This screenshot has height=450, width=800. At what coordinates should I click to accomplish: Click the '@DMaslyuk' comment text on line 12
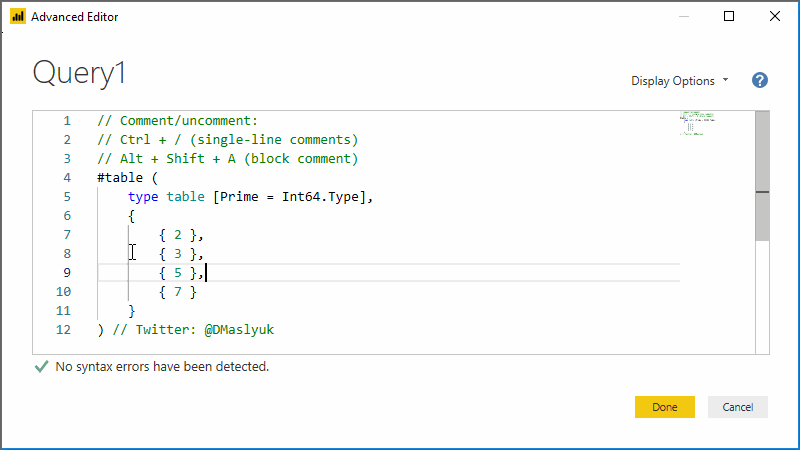(x=239, y=330)
